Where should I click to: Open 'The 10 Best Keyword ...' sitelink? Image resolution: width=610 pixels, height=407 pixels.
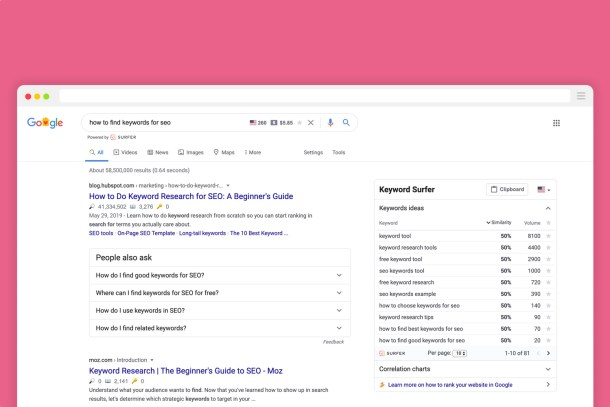click(259, 233)
